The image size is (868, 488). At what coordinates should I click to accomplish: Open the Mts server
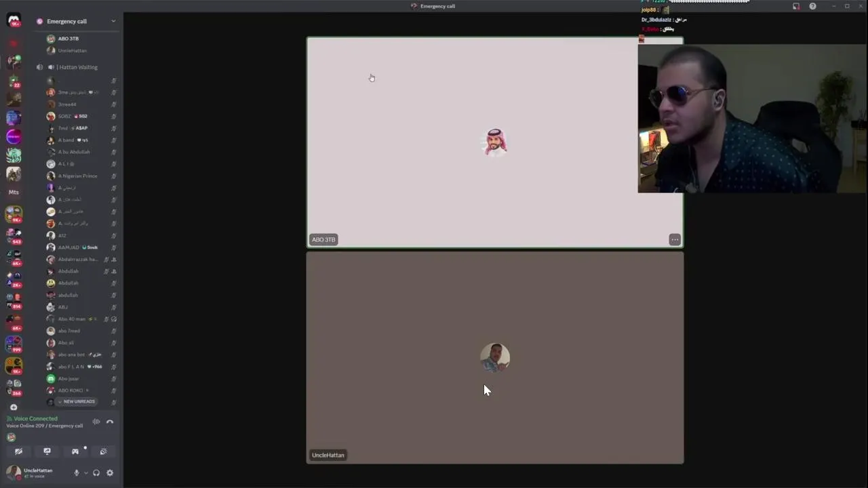click(14, 192)
